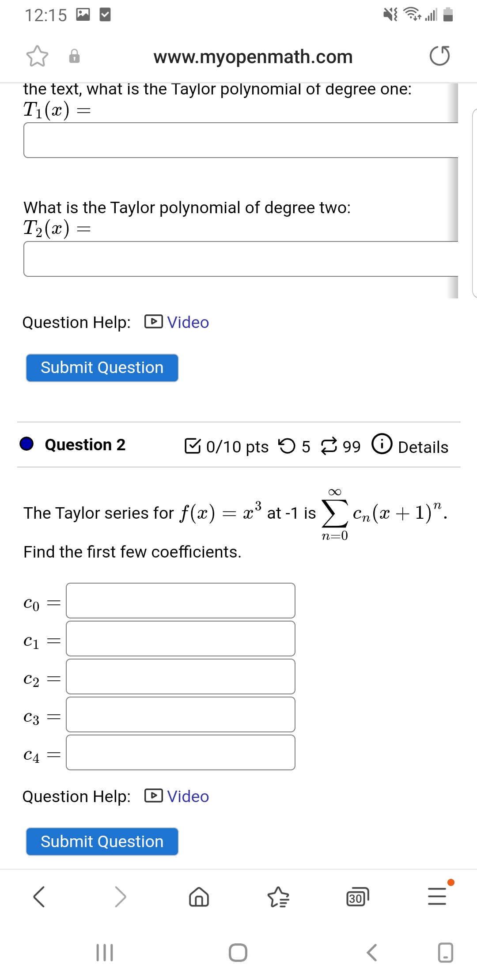Click the c0 coefficient input box
The image size is (477, 980).
(180, 599)
